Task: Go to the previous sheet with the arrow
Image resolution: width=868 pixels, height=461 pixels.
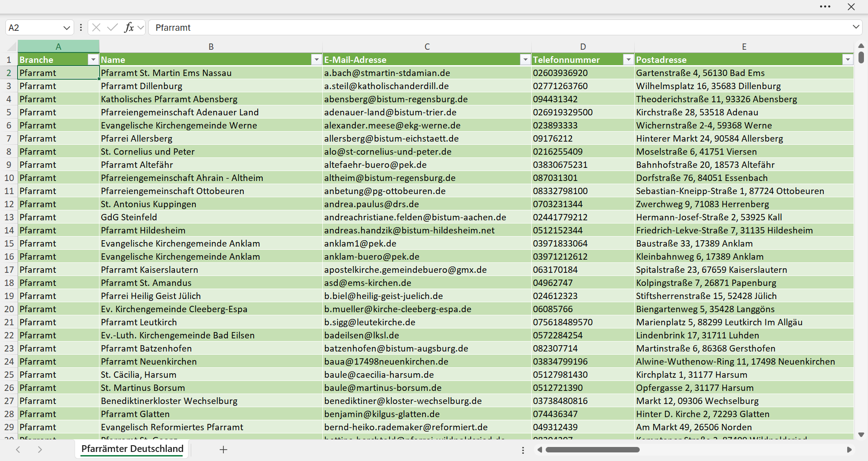Action: 18,449
